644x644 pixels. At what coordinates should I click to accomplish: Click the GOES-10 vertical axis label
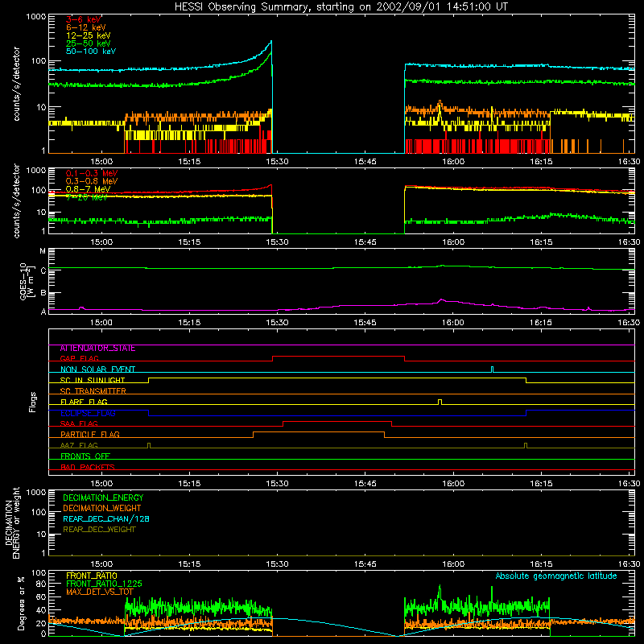click(26, 281)
